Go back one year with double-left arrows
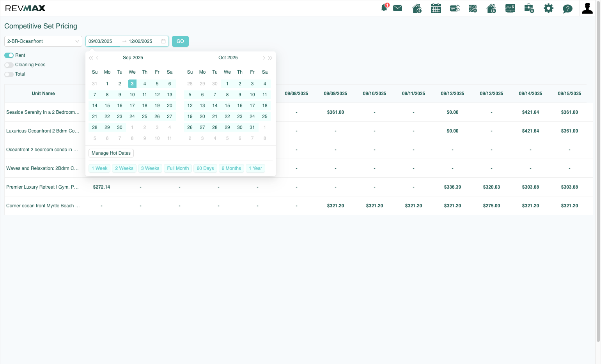Image resolution: width=601 pixels, height=364 pixels. point(91,58)
